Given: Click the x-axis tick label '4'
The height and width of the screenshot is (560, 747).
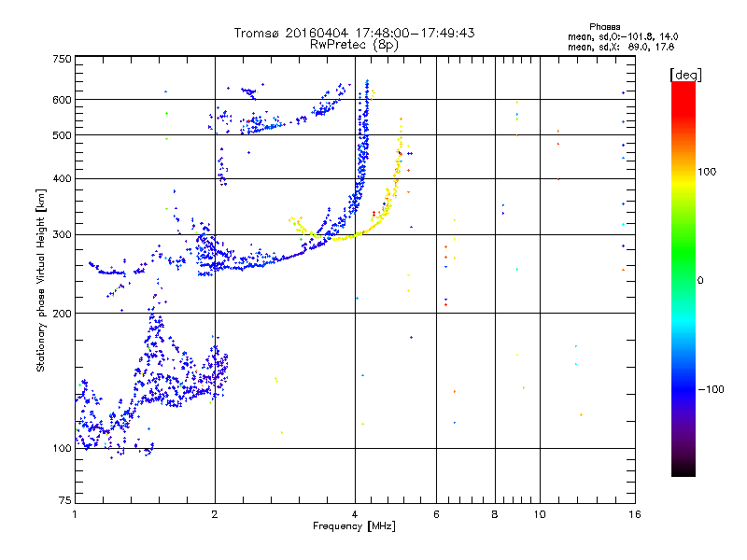Looking at the screenshot, I should 355,514.
